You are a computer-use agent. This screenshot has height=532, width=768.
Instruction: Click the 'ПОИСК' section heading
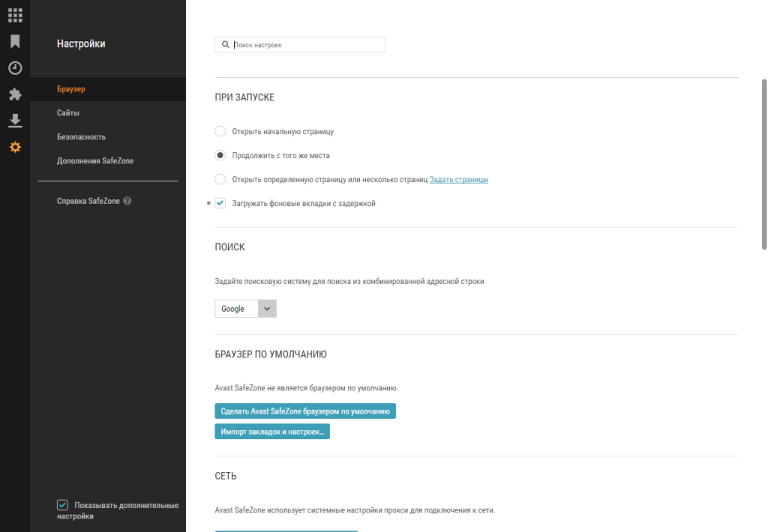click(229, 247)
